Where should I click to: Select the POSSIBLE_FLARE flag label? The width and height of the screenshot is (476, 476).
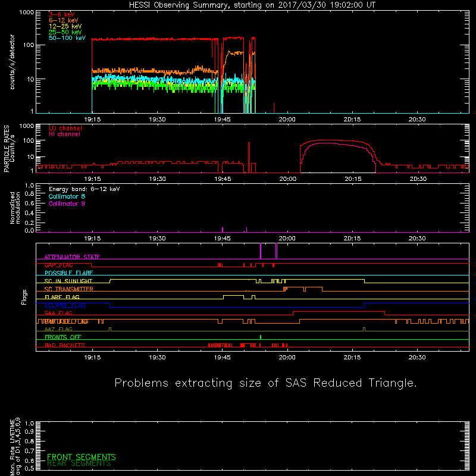(68, 273)
